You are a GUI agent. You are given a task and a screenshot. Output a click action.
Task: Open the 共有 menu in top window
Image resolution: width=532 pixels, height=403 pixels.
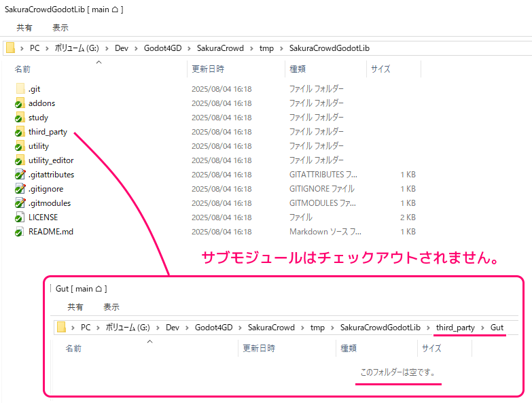click(x=24, y=28)
